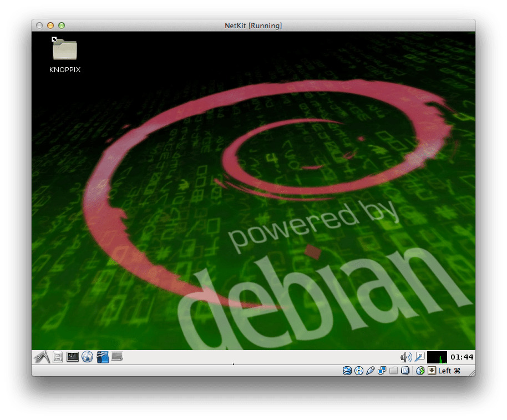Image resolution: width=507 pixels, height=420 pixels.
Task: Open the volume control speaker icon
Action: [x=406, y=357]
